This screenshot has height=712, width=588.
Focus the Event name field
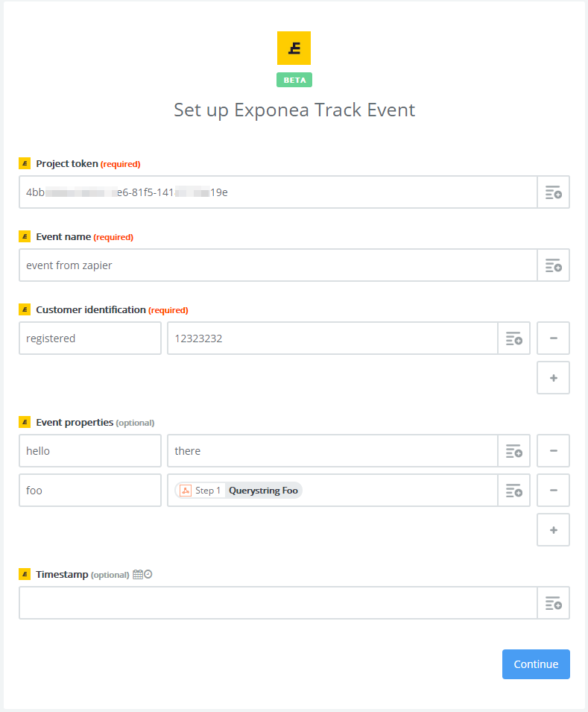pyautogui.click(x=278, y=265)
